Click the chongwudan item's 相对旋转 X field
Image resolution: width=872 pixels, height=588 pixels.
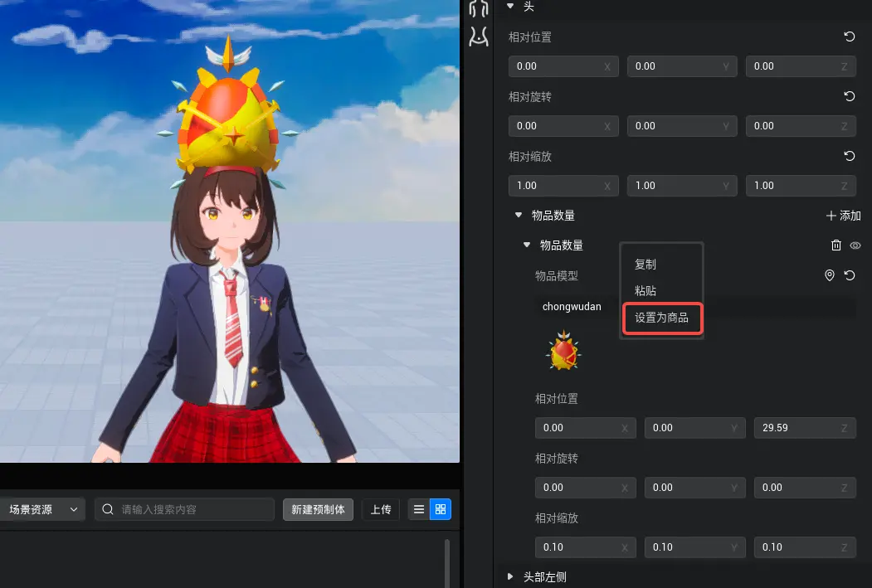[x=586, y=488]
